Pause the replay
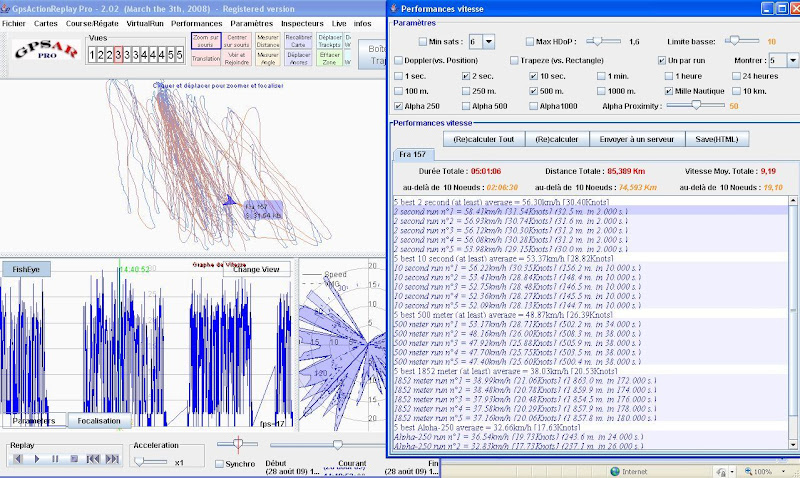 [54, 459]
